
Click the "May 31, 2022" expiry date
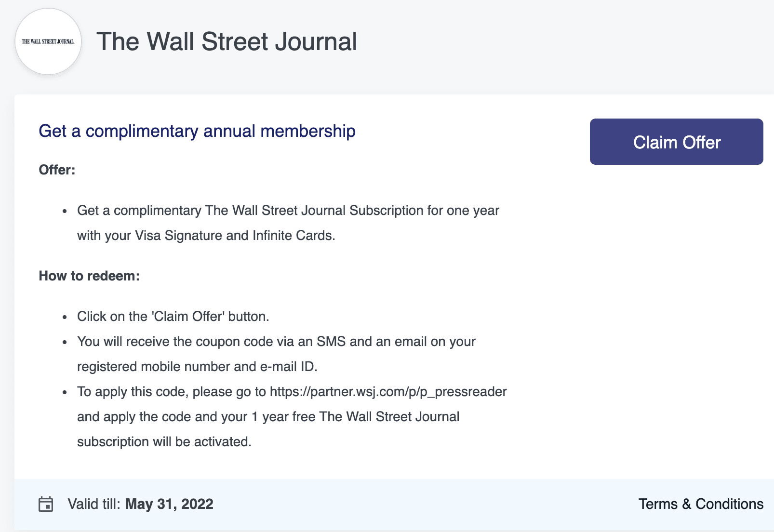tap(169, 504)
